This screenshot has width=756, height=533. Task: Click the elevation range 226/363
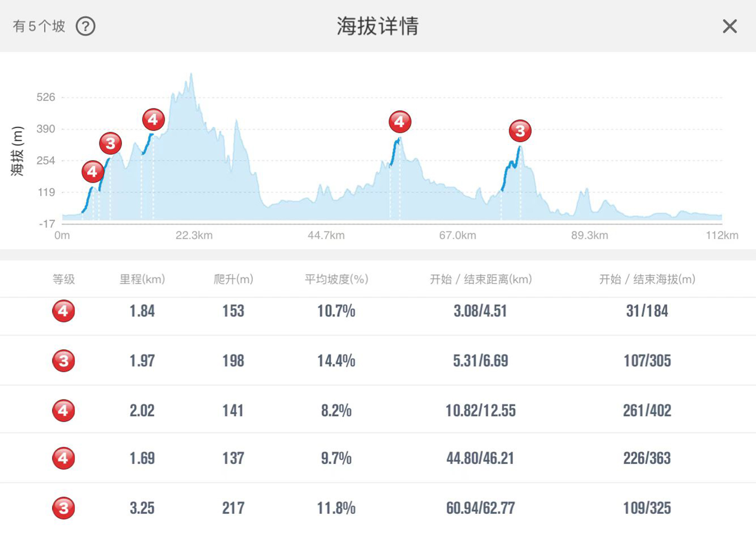coord(647,458)
